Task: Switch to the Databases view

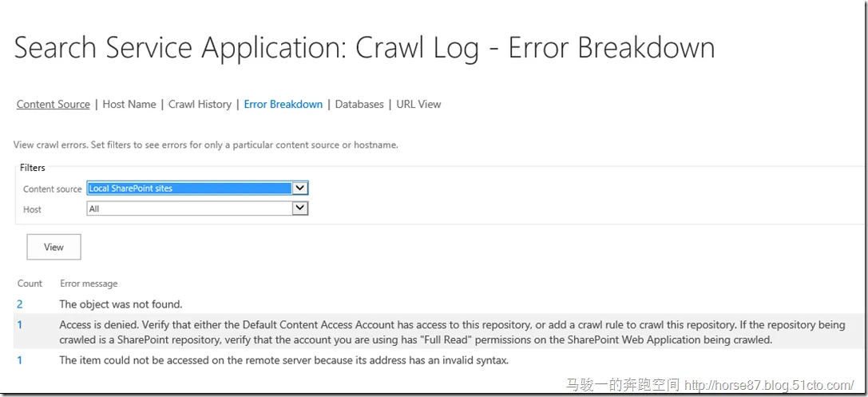Action: click(x=359, y=105)
